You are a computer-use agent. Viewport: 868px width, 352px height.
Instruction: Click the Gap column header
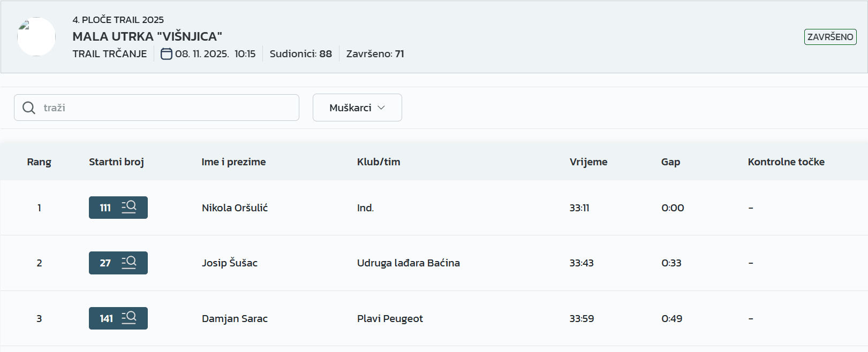[x=670, y=162]
